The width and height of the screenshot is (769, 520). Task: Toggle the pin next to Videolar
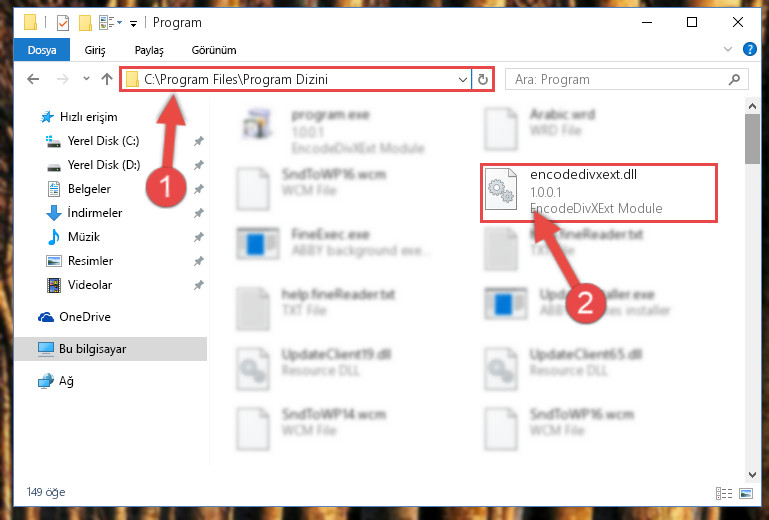[198, 285]
